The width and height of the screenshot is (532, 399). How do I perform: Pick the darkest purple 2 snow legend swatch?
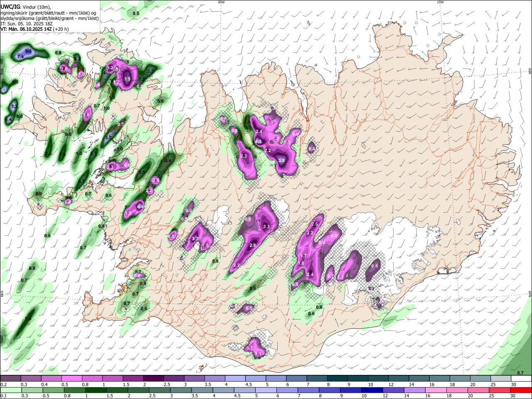tap(153, 379)
